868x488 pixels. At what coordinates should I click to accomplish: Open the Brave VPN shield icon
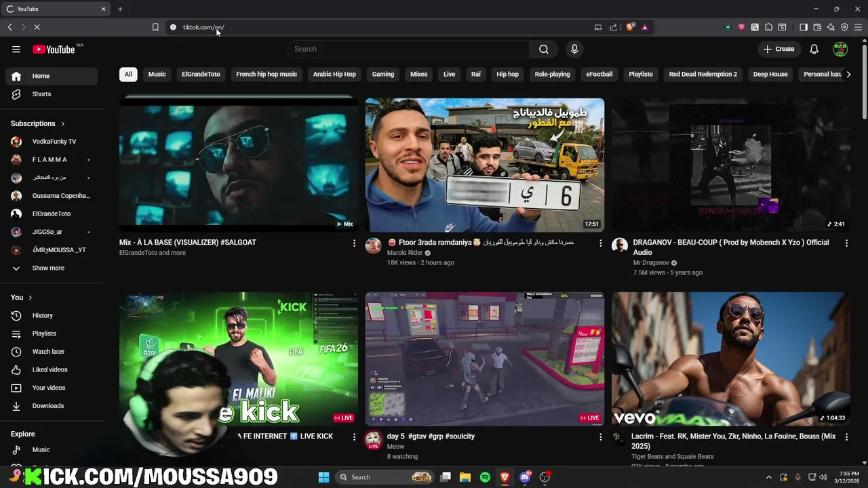tap(844, 27)
